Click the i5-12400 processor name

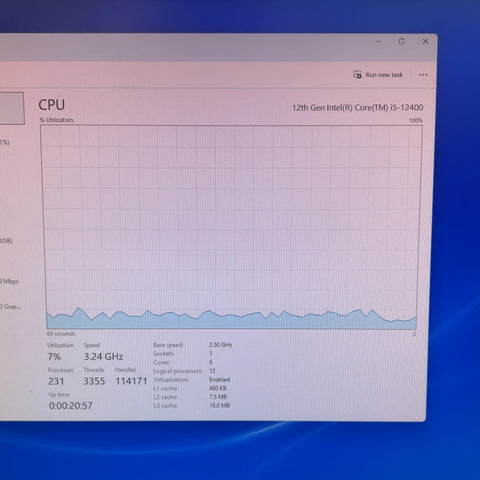358,108
